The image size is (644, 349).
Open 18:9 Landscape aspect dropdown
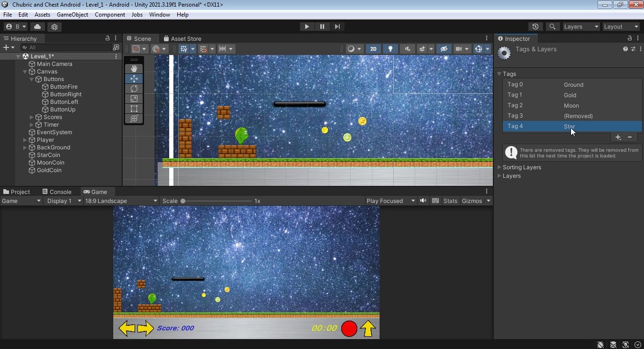click(121, 201)
